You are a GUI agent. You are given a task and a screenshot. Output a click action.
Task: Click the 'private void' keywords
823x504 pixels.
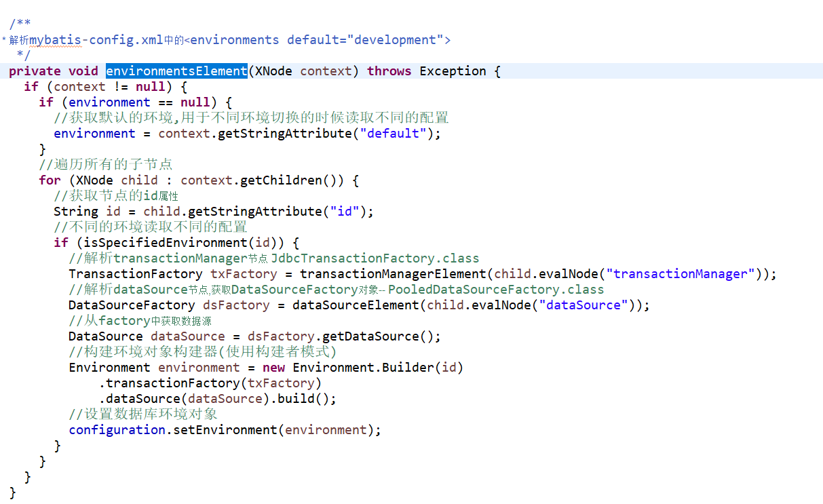[x=54, y=71]
